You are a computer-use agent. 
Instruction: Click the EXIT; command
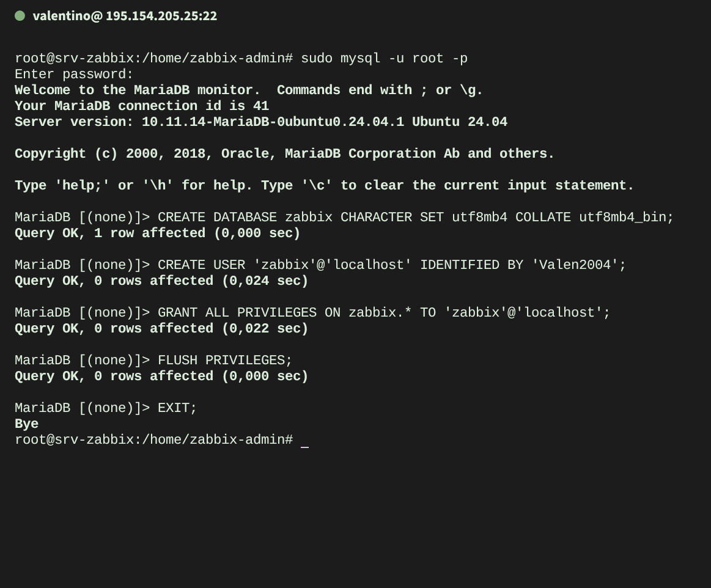tap(177, 408)
